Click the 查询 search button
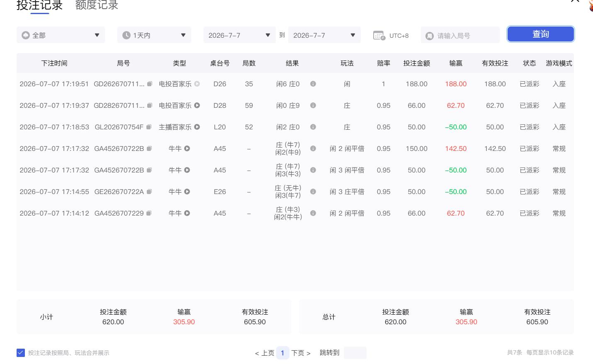593x364 pixels. point(541,34)
